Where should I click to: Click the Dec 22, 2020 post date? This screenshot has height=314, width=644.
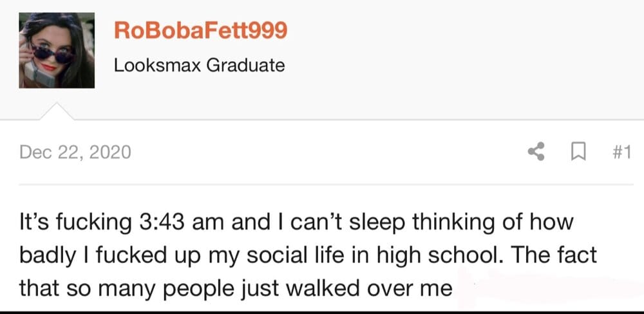75,152
